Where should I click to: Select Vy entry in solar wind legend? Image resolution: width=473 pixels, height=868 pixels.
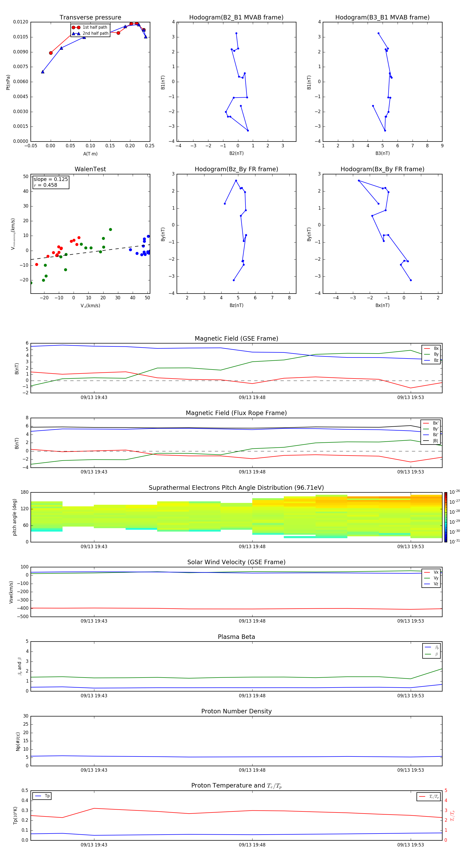pos(431,578)
